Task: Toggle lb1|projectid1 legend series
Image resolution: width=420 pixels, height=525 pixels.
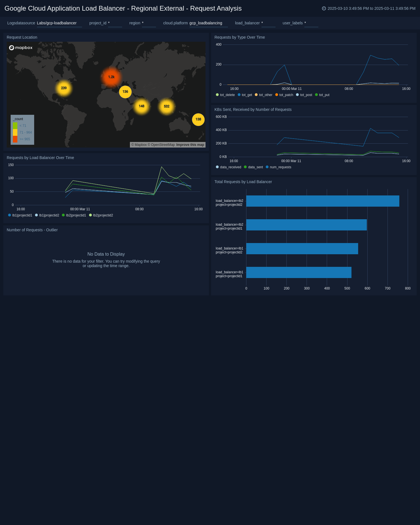Action: click(x=20, y=215)
